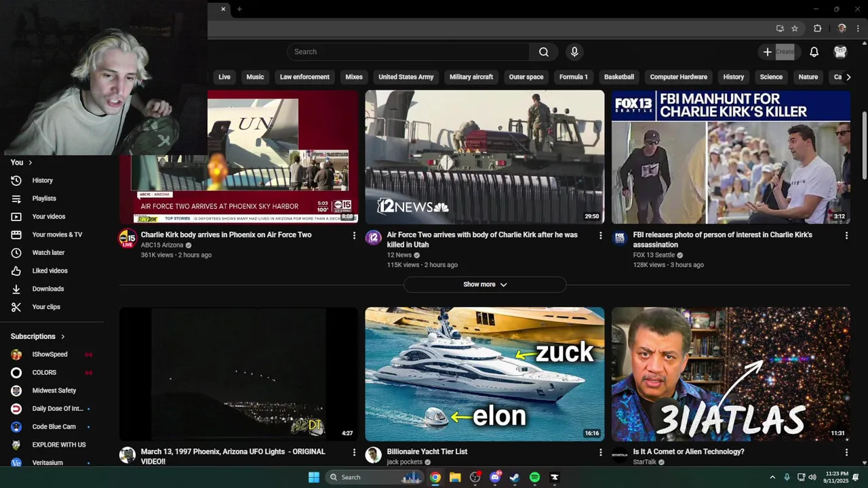Play the 3I/ATLAS StarTalk thumbnail
This screenshot has width=868, height=488.
(x=731, y=374)
